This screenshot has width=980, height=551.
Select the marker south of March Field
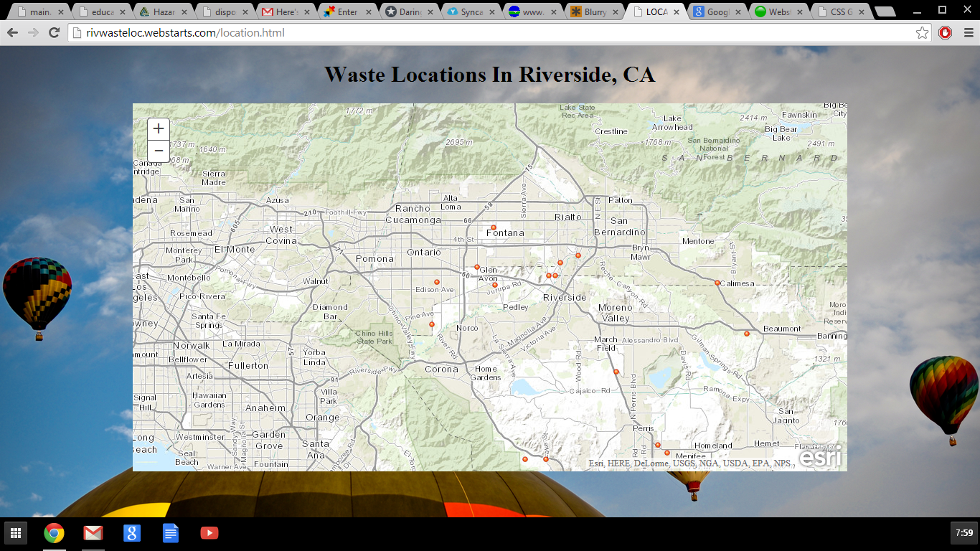616,372
